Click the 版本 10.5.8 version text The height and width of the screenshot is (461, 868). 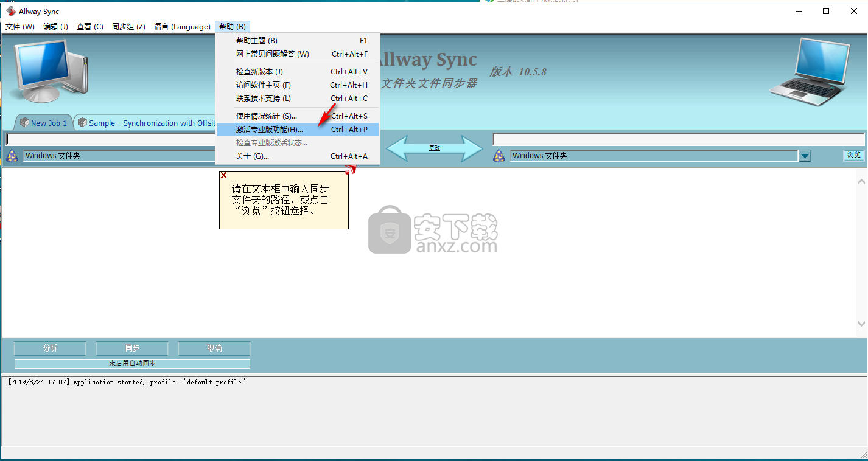(518, 72)
